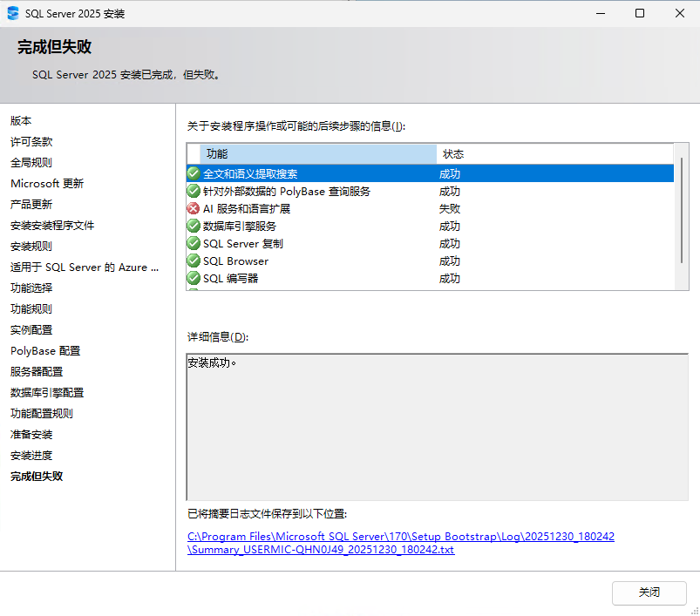700x616 pixels.
Task: Click the 安装规则 step in sidebar
Action: click(x=31, y=247)
